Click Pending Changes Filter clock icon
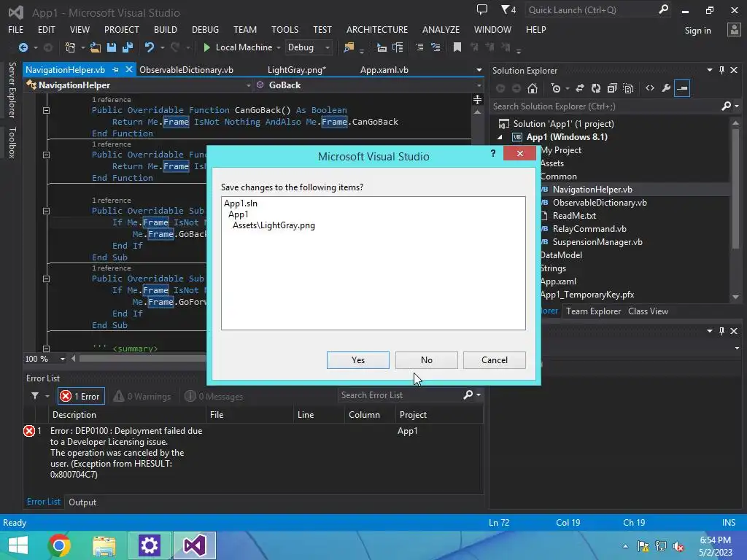The height and width of the screenshot is (560, 747). click(556, 88)
